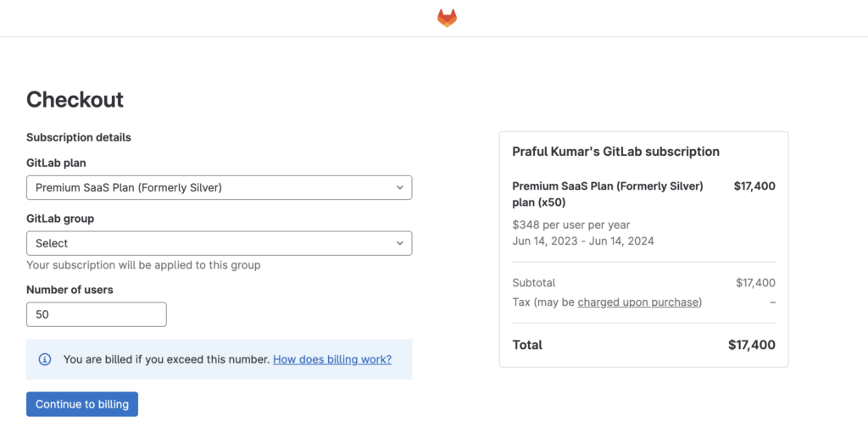Focus the Number of users field

tap(97, 314)
